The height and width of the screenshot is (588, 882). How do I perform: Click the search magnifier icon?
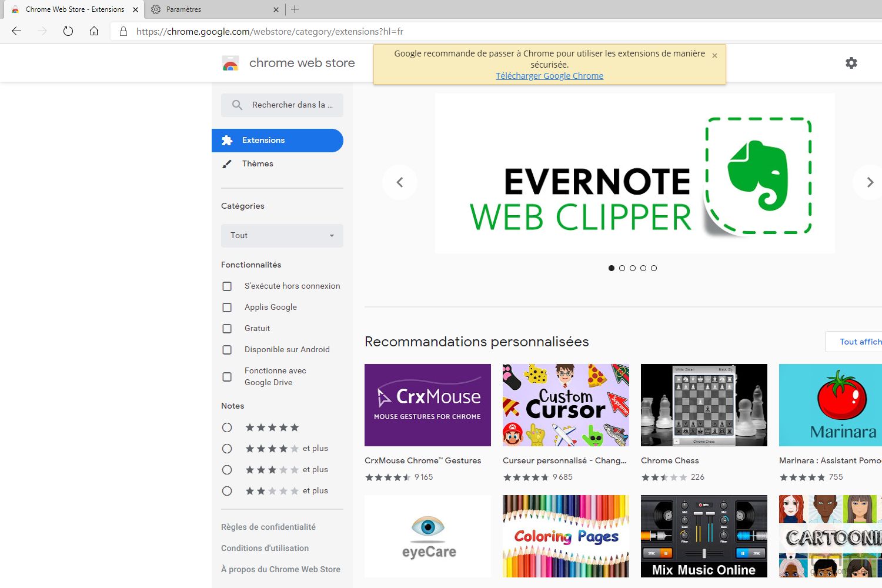coord(237,105)
